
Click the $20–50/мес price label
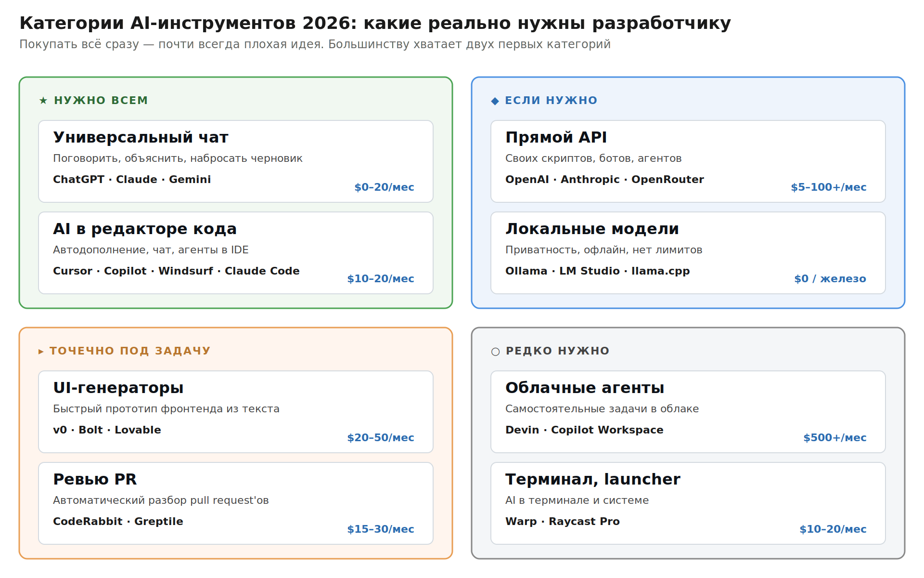(x=381, y=437)
